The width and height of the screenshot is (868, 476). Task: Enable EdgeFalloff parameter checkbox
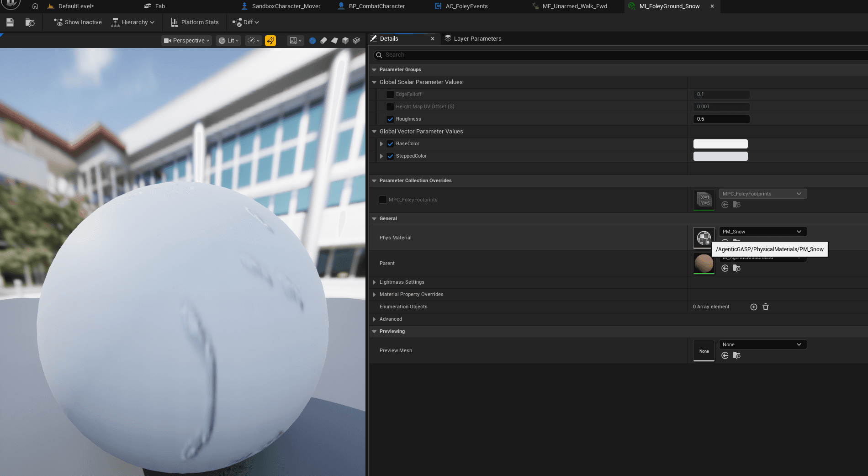tap(390, 95)
